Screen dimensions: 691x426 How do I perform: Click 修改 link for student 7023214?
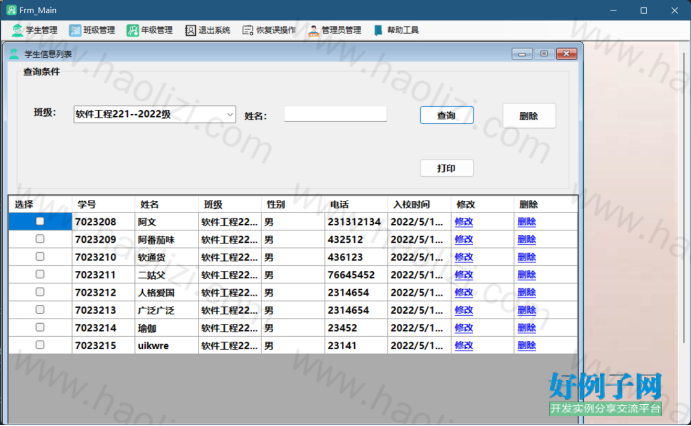[x=464, y=328]
